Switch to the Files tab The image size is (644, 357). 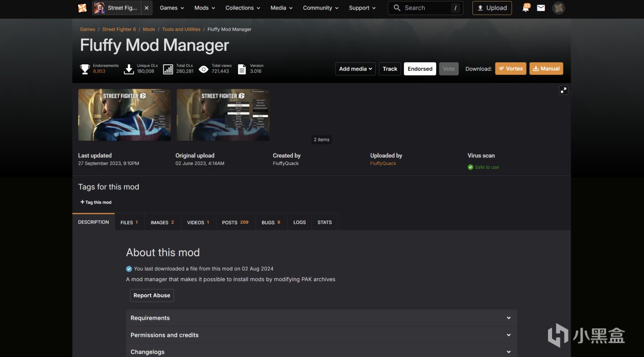129,222
